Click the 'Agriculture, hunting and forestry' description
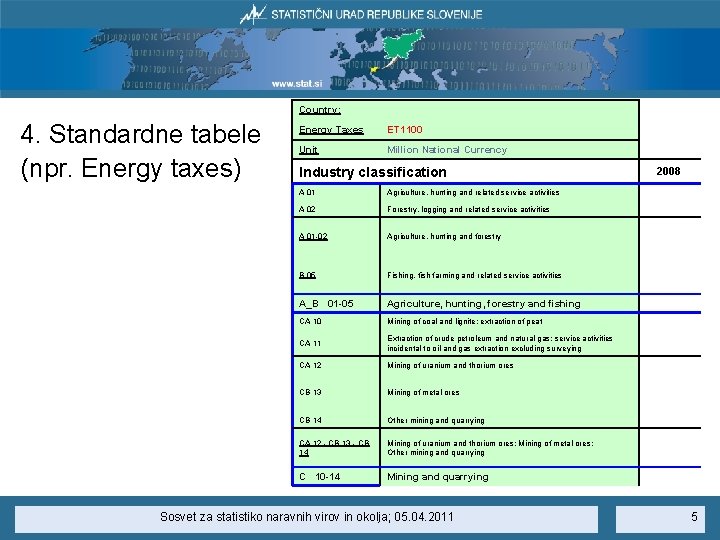Image resolution: width=720 pixels, height=540 pixels. 444,236
